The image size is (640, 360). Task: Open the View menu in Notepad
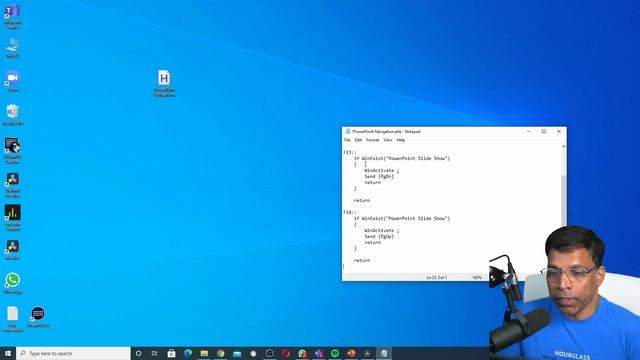coord(387,140)
